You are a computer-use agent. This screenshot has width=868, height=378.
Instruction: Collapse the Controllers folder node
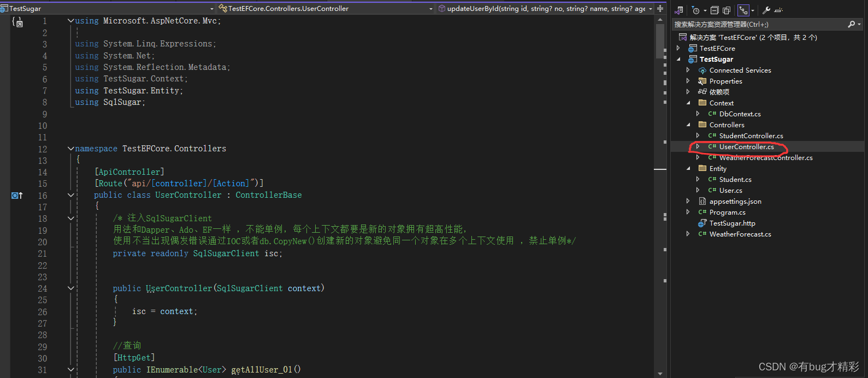coord(688,125)
